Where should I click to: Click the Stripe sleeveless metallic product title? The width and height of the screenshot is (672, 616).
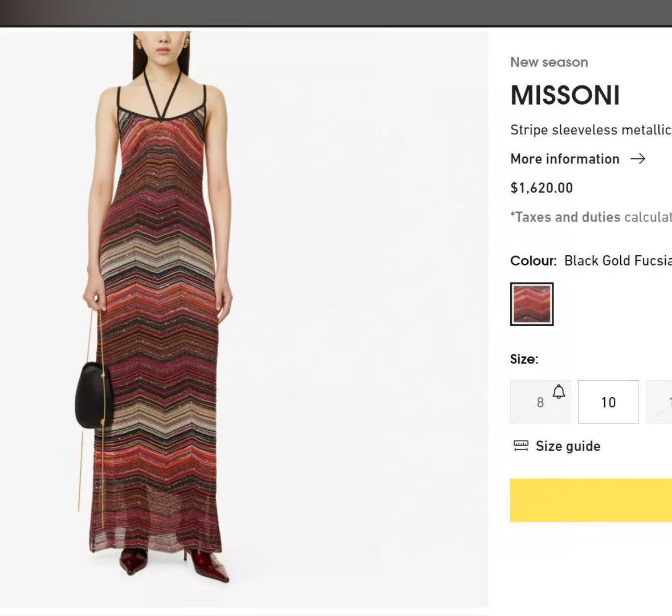(590, 130)
